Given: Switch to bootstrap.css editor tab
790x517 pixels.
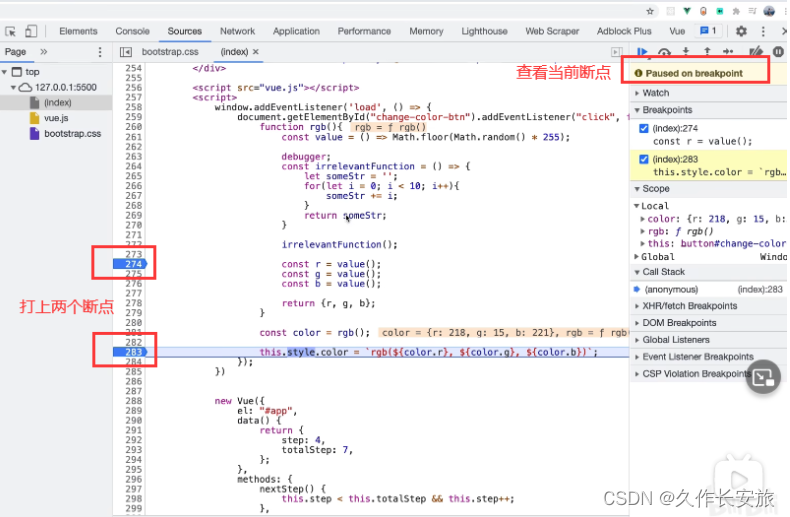Looking at the screenshot, I should point(170,52).
